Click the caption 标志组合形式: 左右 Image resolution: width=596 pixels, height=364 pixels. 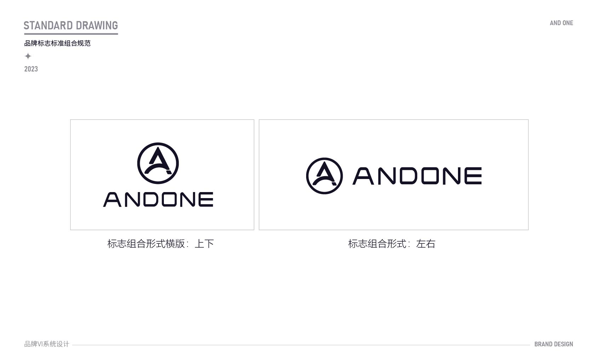pyautogui.click(x=392, y=244)
